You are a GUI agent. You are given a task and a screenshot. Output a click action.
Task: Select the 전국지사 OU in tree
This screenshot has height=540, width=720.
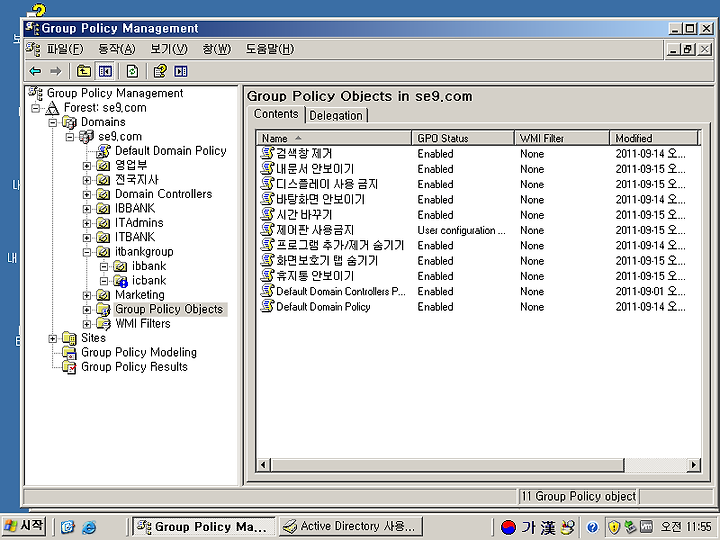click(x=136, y=180)
